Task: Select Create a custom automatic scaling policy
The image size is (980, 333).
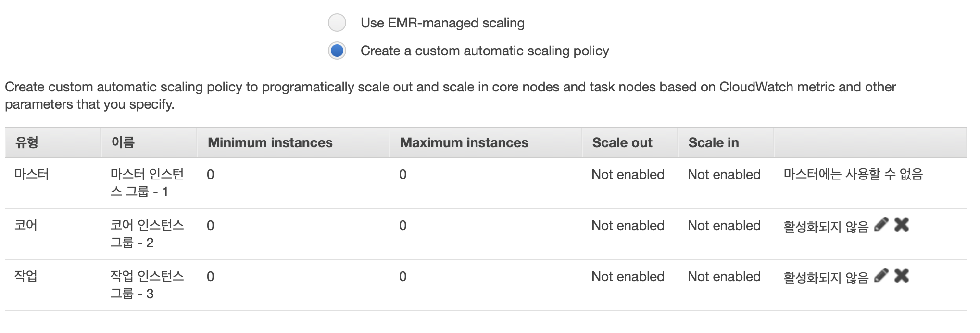Action: [337, 51]
